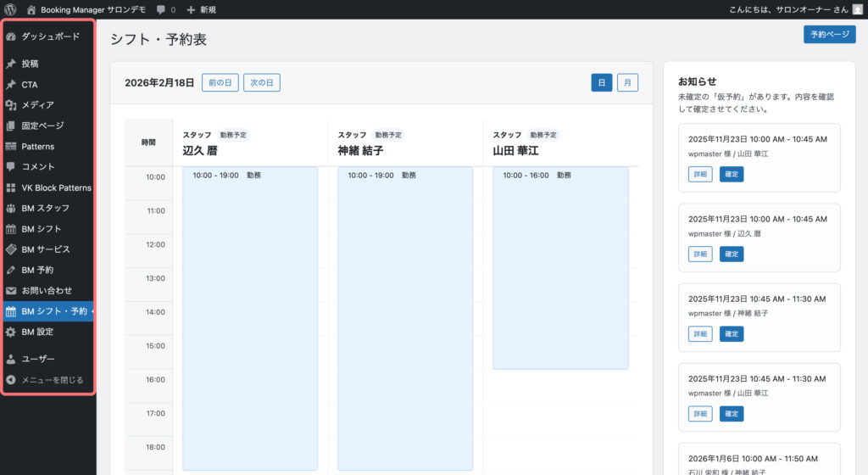Click the media icon beside メディア
Screen dimensions: 868x475
11,105
